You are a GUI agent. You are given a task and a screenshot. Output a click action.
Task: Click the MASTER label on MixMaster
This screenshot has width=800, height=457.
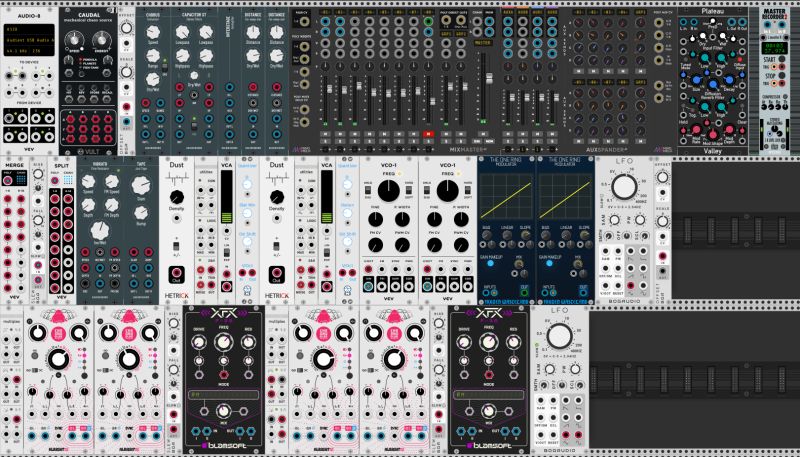(483, 43)
